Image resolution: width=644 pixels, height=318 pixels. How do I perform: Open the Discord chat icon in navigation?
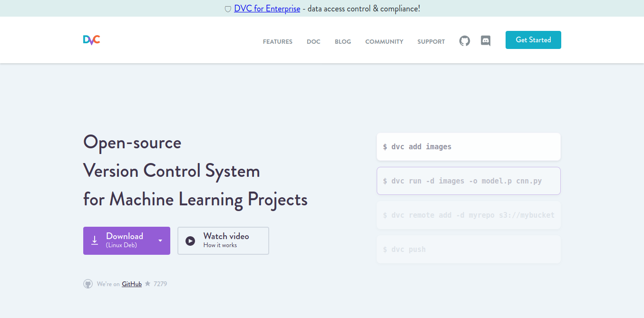(486, 41)
